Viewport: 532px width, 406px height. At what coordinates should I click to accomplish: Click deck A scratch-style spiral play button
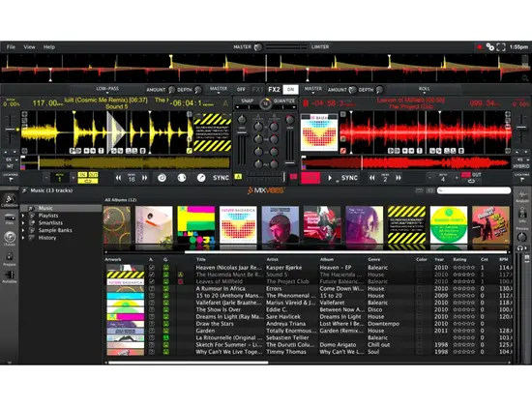162,178
